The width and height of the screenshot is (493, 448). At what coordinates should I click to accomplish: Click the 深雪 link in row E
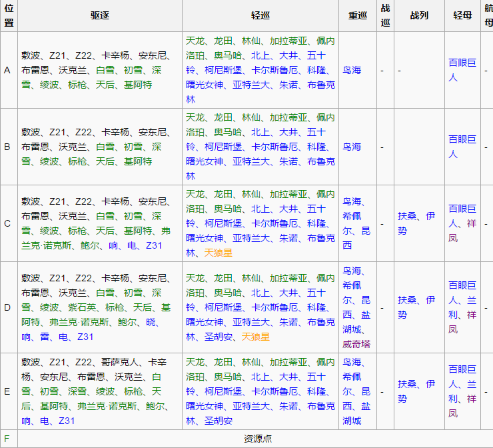[x=77, y=391]
